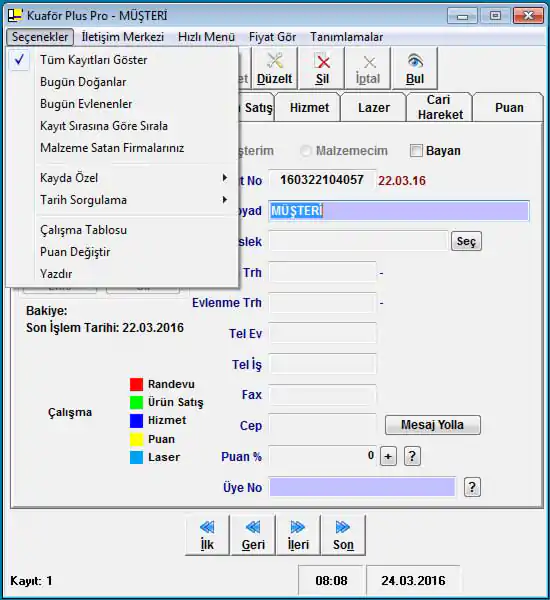Click the plus button beside Puan %
This screenshot has height=600, width=550.
pyautogui.click(x=388, y=456)
